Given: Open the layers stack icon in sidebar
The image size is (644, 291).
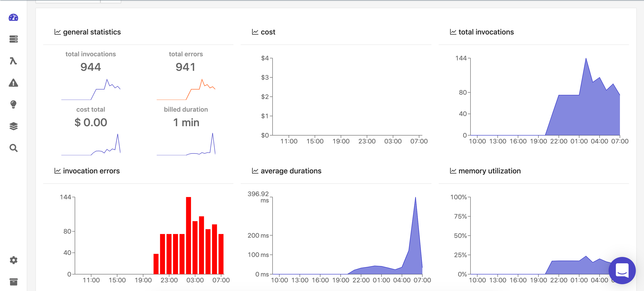Looking at the screenshot, I should click(x=13, y=126).
